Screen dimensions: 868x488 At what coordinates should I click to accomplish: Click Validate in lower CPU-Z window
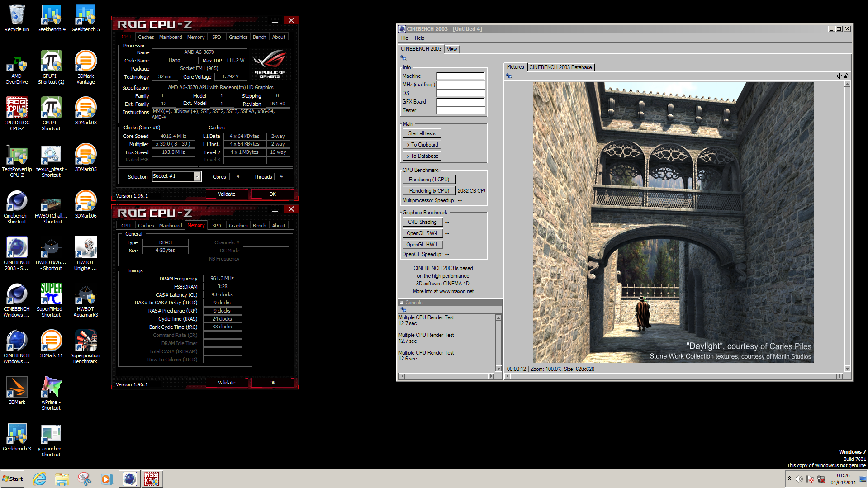(227, 383)
